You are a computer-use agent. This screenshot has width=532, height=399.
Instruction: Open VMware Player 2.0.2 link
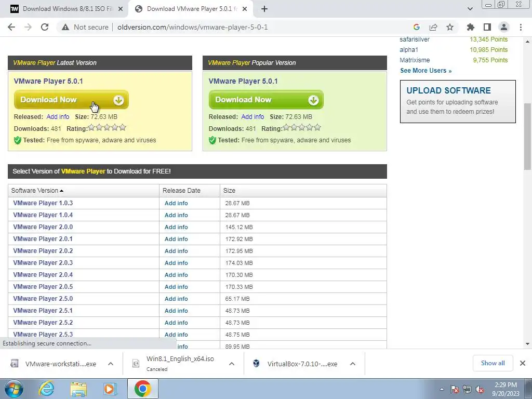(43, 251)
